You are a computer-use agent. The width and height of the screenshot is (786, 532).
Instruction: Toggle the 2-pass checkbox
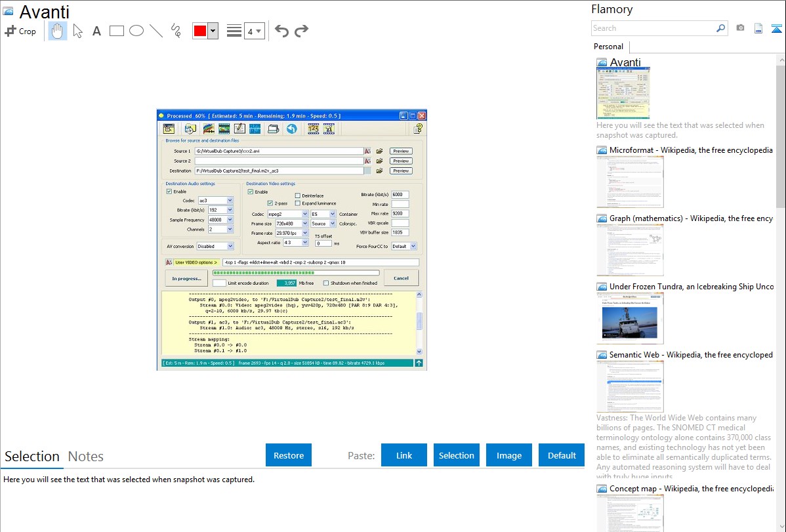(270, 203)
